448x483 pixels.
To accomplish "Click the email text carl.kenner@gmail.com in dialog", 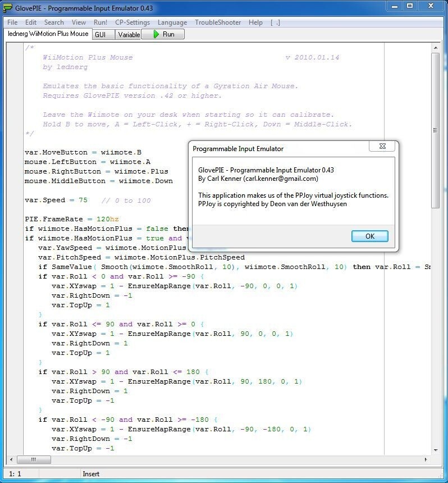I will tap(281, 179).
